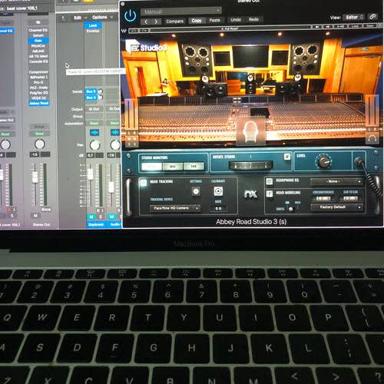This screenshot has width=384, height=384.
Task: Click the Inter-Aural arc value field
Action: point(351,198)
